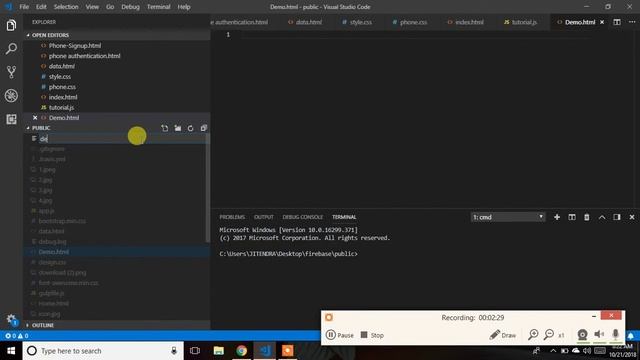640x360 pixels.
Task: Open the Help menu
Action: [x=184, y=7]
